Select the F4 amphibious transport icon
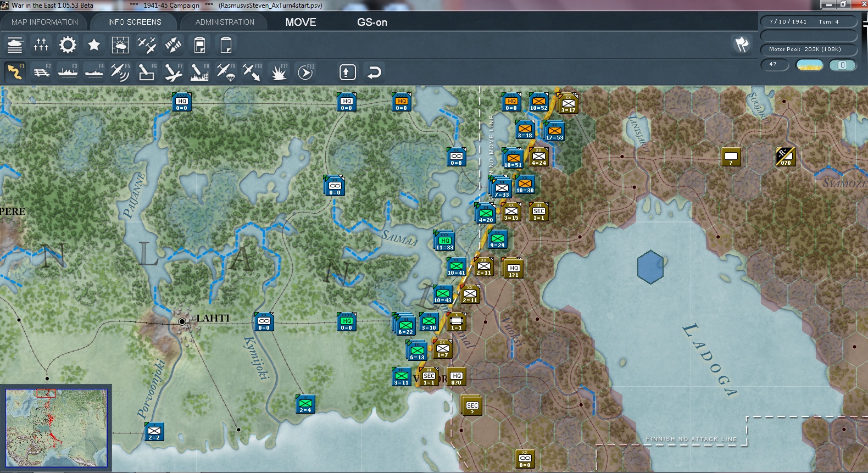 94,72
